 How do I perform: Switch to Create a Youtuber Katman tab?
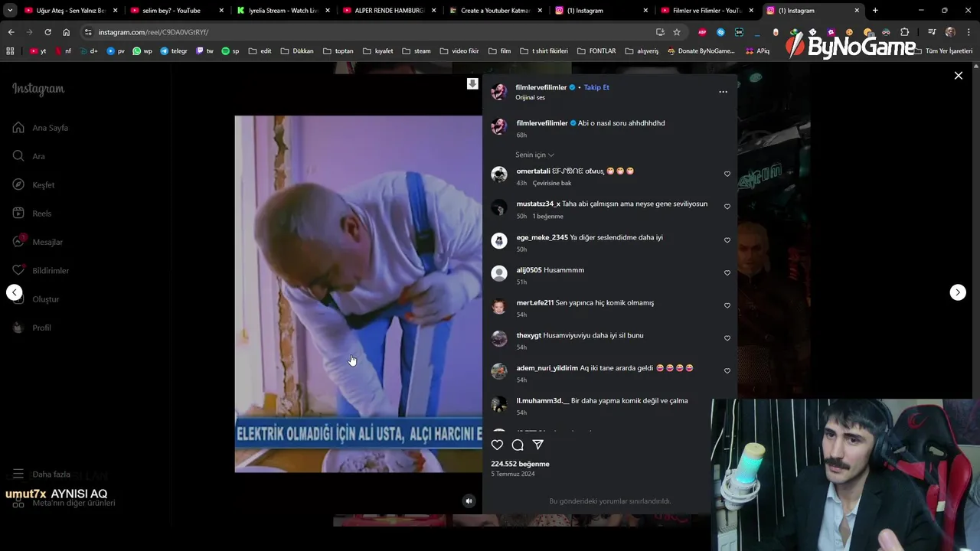(x=494, y=11)
